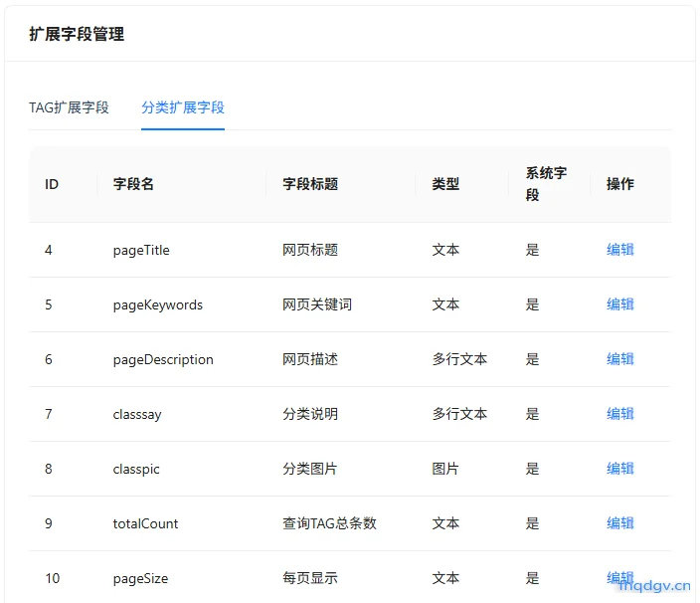
Task: Open 编辑 for classpic field
Action: tap(620, 468)
